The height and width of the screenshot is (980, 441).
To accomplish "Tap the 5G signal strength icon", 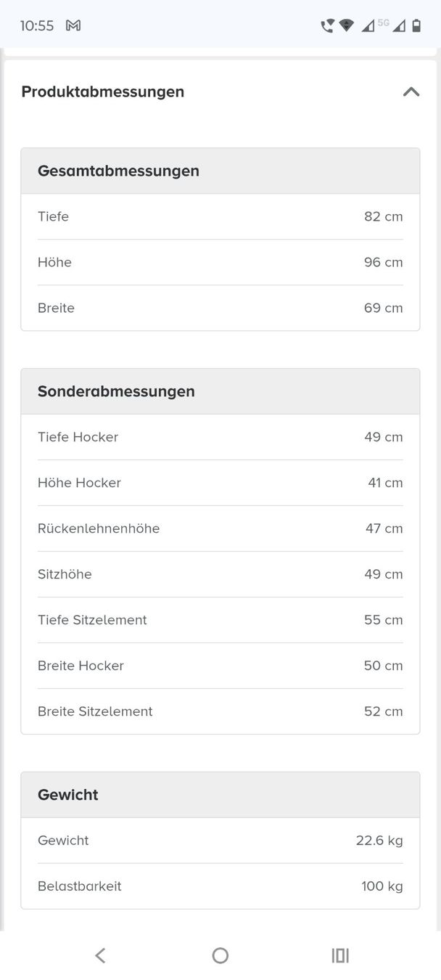I will pos(376,25).
